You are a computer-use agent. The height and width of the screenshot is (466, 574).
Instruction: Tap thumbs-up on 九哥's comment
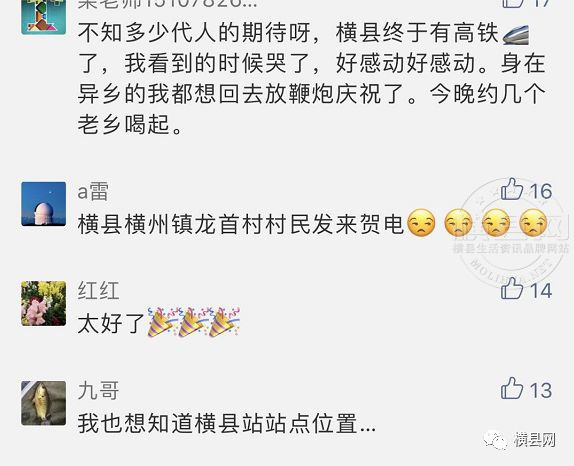pyautogui.click(x=511, y=388)
